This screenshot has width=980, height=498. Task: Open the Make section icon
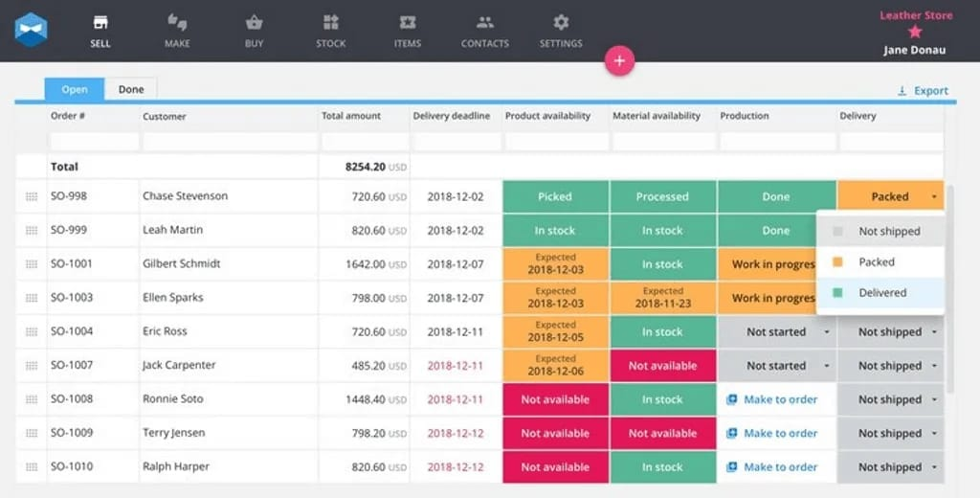(177, 23)
